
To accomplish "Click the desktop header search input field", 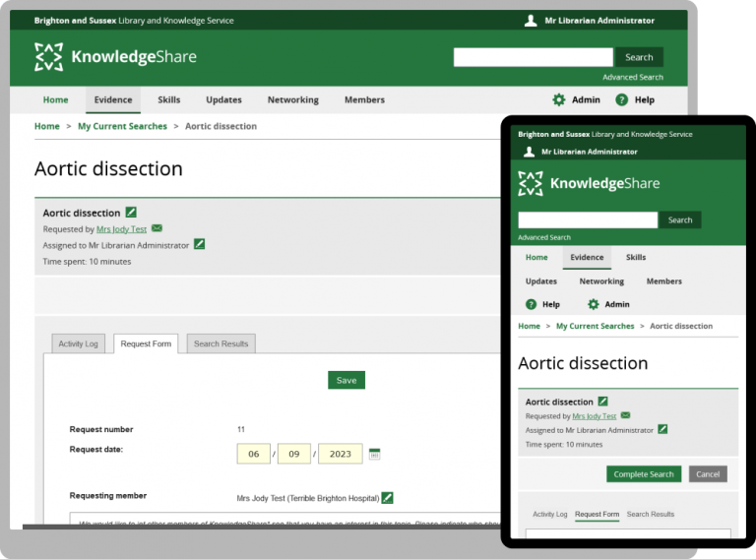I will click(x=533, y=57).
